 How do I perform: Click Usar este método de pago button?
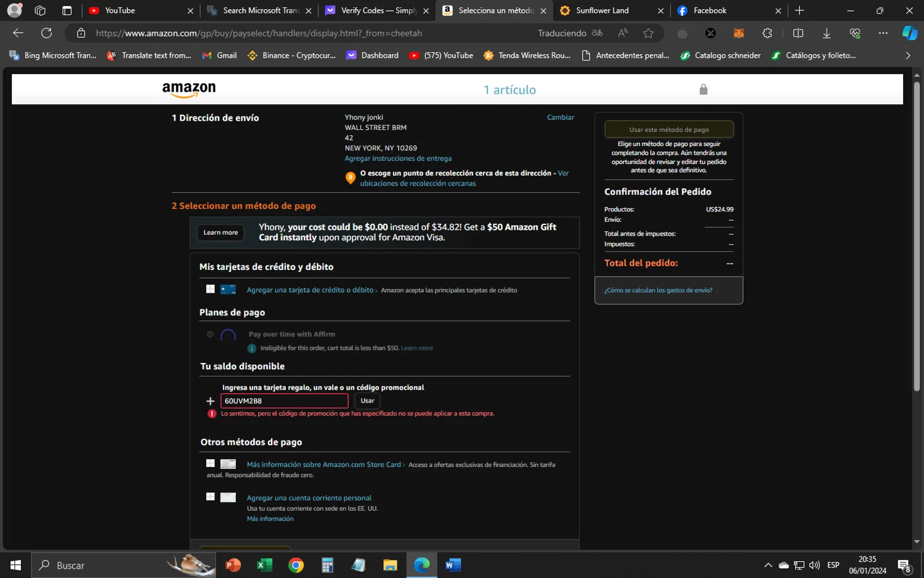(x=669, y=129)
